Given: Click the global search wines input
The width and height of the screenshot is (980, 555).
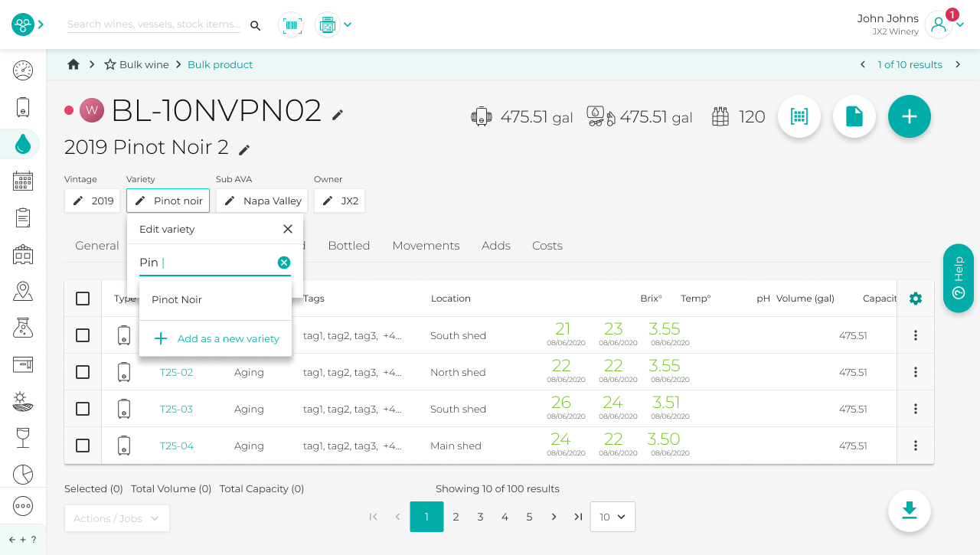Looking at the screenshot, I should (154, 24).
